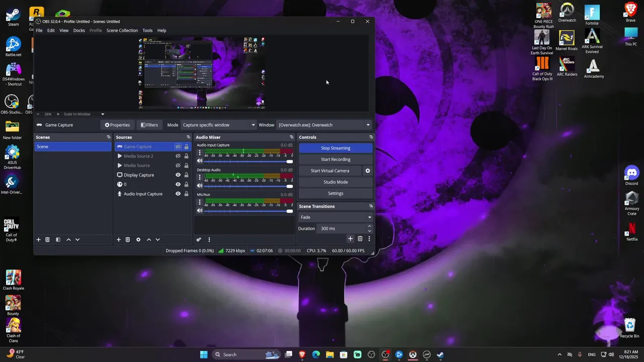Open source properties gear in Sources panel
This screenshot has height=362, width=644.
(138, 240)
